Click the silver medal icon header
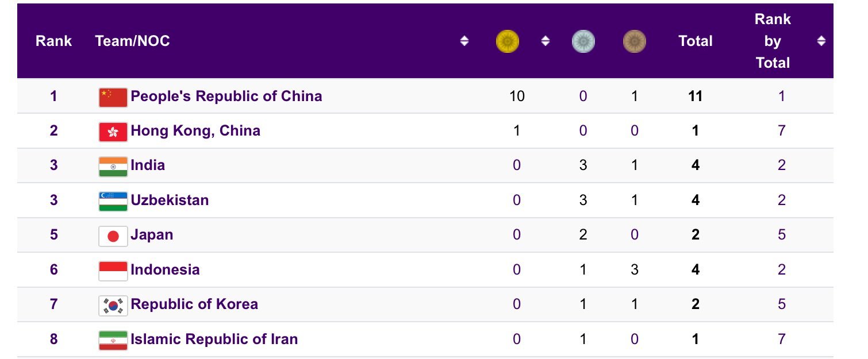 click(583, 41)
